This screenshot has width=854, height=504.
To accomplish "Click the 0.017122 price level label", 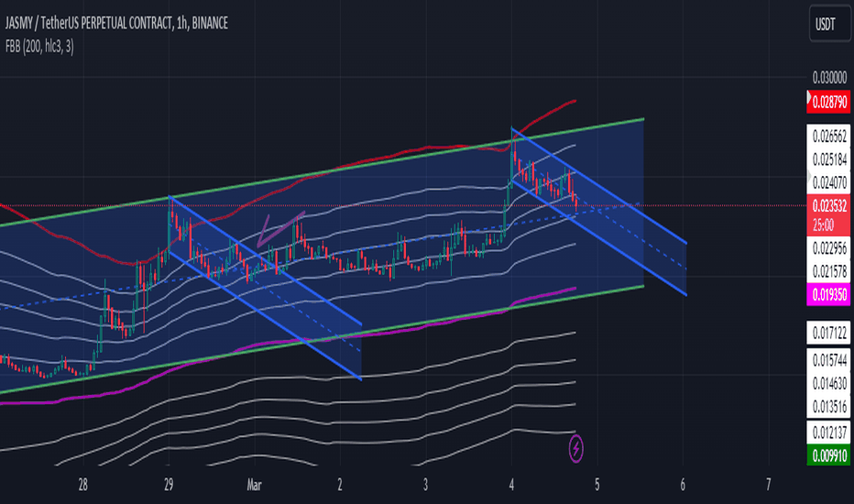I will tap(828, 333).
